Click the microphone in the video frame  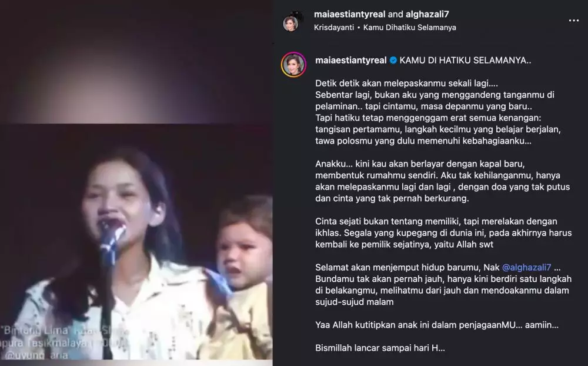coord(112,240)
